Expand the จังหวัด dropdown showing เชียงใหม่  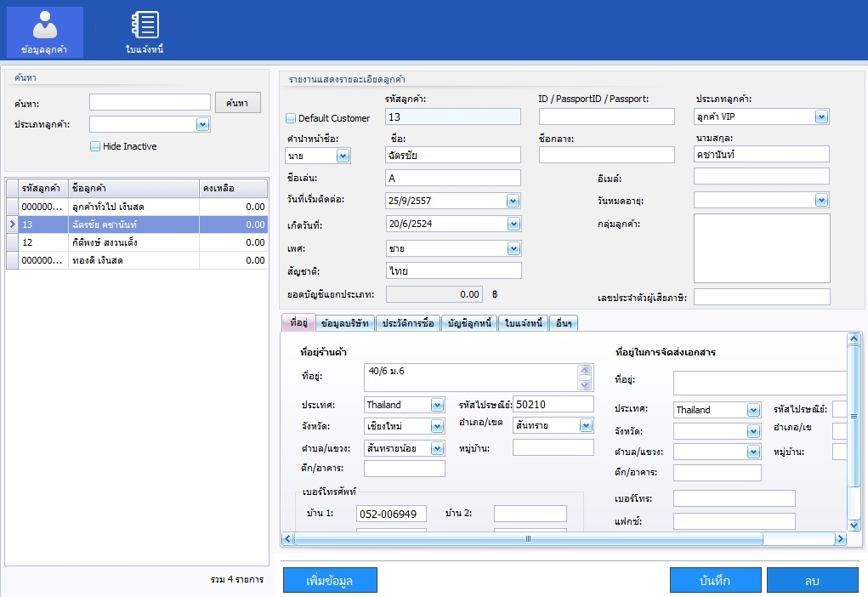(x=437, y=426)
